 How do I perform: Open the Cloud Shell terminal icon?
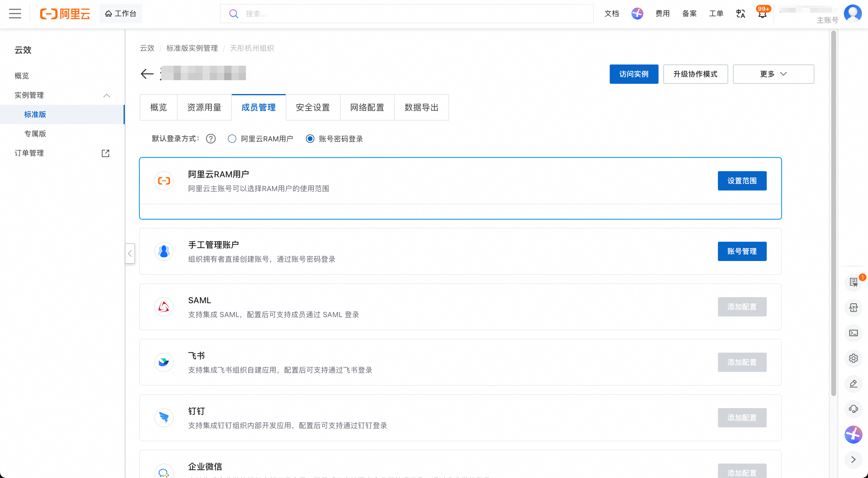click(x=854, y=333)
